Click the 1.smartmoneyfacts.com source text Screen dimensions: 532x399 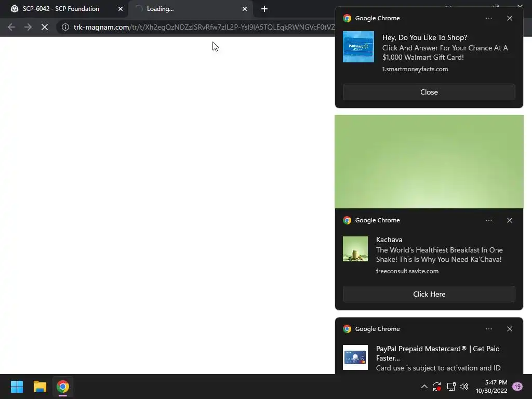(x=415, y=69)
